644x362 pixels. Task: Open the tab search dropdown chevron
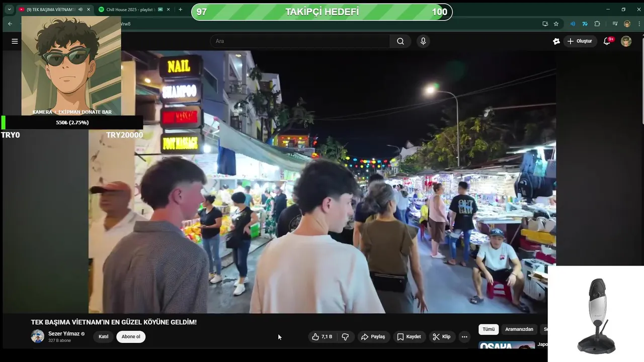(x=9, y=10)
